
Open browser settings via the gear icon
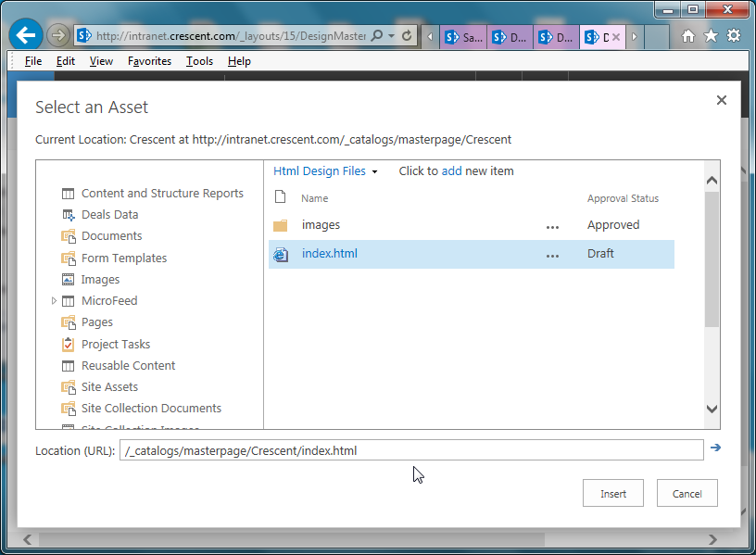(734, 34)
